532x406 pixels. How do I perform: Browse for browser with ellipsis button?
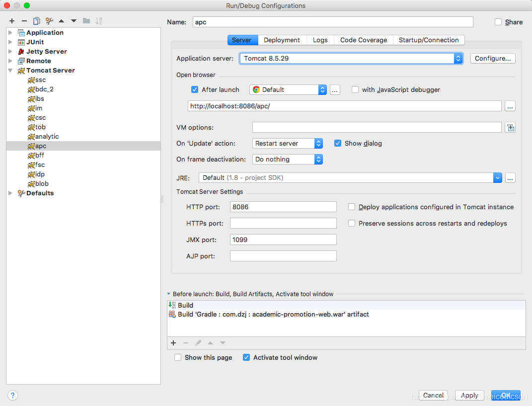click(x=335, y=90)
